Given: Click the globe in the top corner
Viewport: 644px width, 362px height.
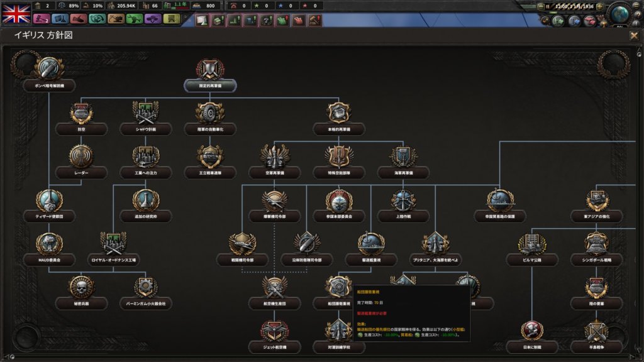Looking at the screenshot, I should (620, 14).
